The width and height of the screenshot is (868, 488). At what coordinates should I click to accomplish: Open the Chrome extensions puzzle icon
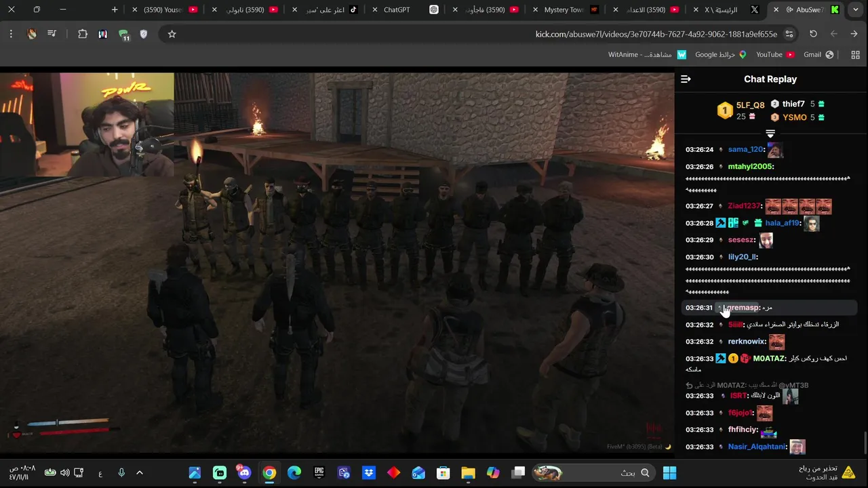83,34
